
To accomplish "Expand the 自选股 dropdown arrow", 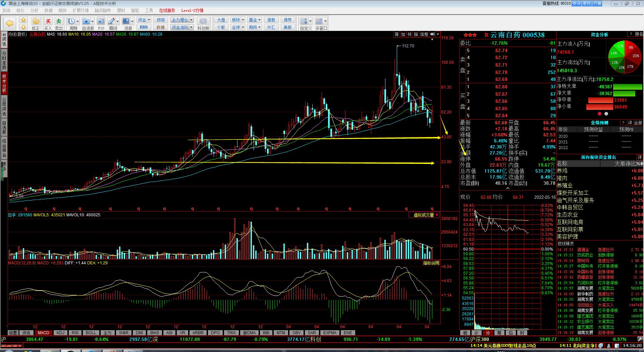I will [92, 21].
